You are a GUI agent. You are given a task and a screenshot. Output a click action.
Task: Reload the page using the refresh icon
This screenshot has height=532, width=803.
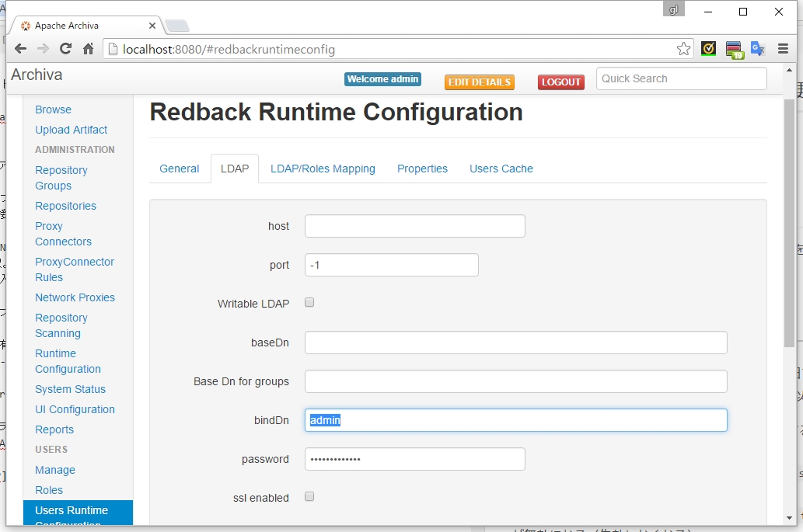(65, 48)
